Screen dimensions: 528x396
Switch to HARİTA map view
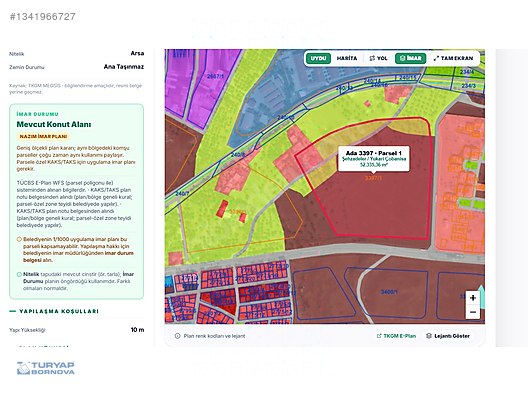(347, 58)
